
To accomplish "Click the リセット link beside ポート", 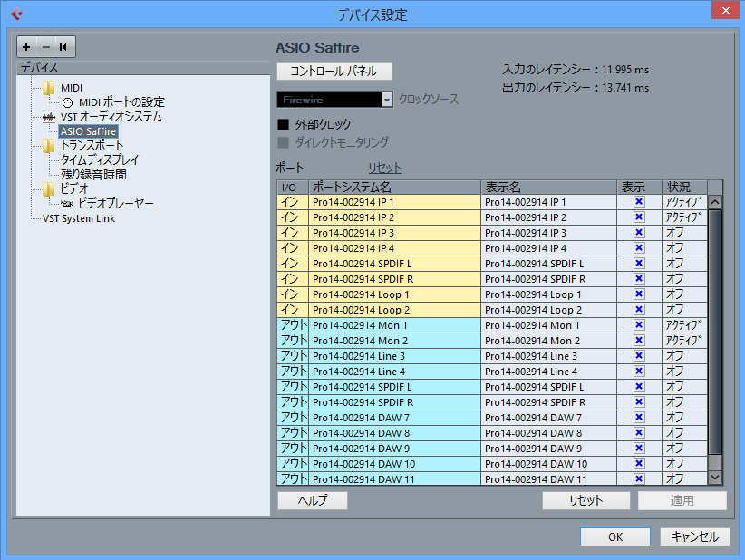I will pos(385,168).
